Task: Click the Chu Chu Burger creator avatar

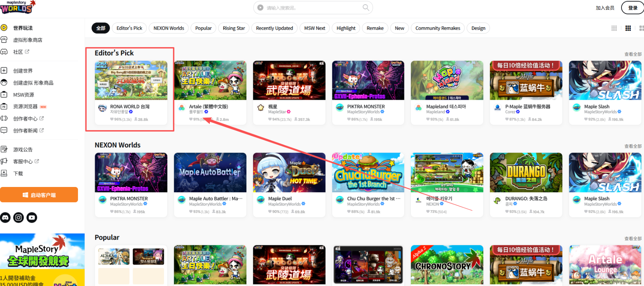Action: coord(340,200)
